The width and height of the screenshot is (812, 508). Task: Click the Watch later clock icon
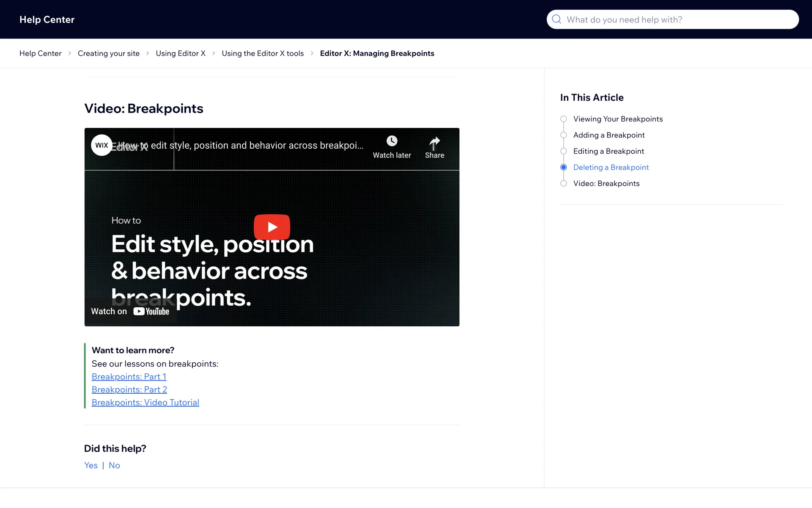pyautogui.click(x=392, y=141)
